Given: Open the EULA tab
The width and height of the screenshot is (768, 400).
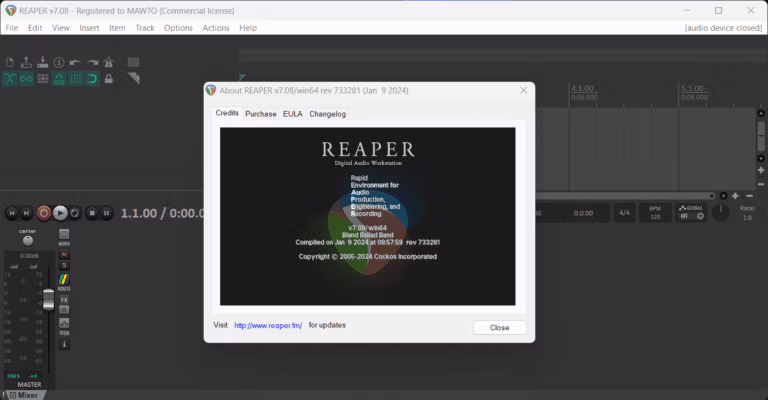Looking at the screenshot, I should pyautogui.click(x=292, y=114).
